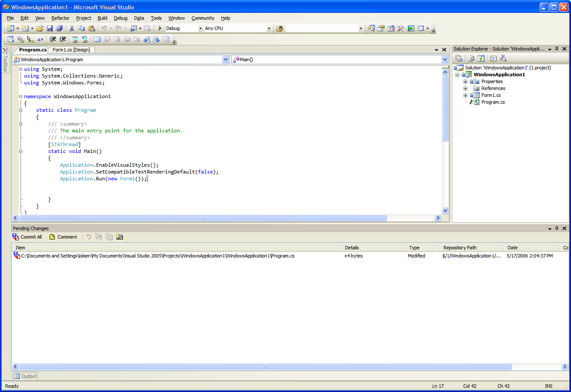Open the WindowsApplication1.Program types dropdown
The height and width of the screenshot is (392, 571).
[x=226, y=60]
